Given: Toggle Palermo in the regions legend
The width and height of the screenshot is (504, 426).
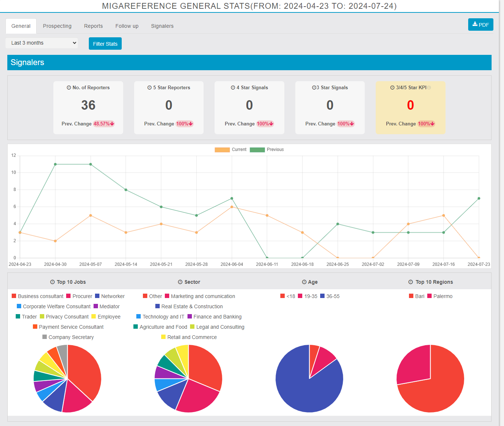Looking at the screenshot, I should click(x=440, y=296).
